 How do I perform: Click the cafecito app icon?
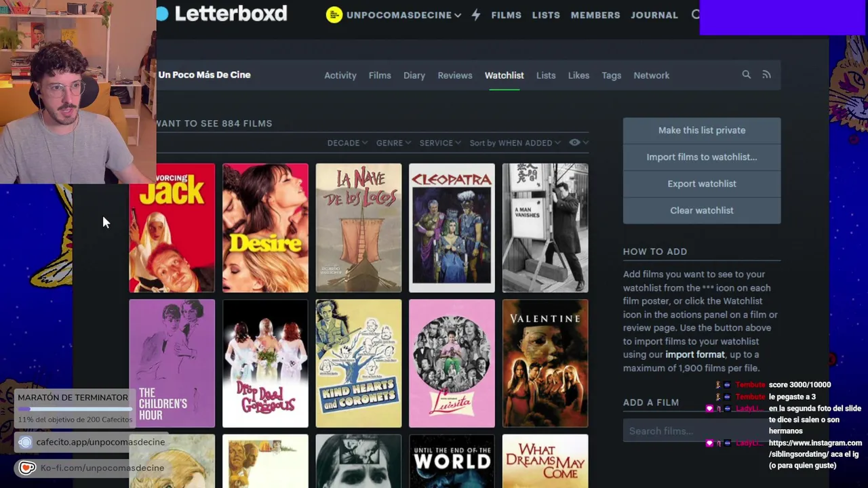click(x=25, y=442)
